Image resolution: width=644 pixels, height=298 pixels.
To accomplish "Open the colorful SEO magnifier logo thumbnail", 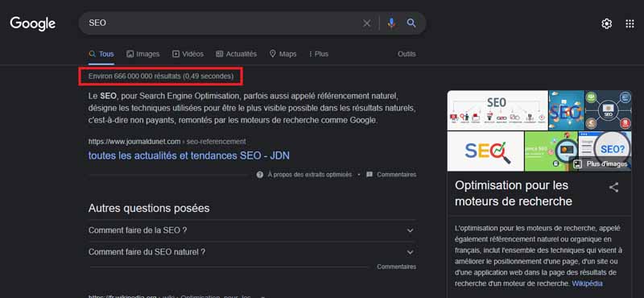I will coord(485,151).
